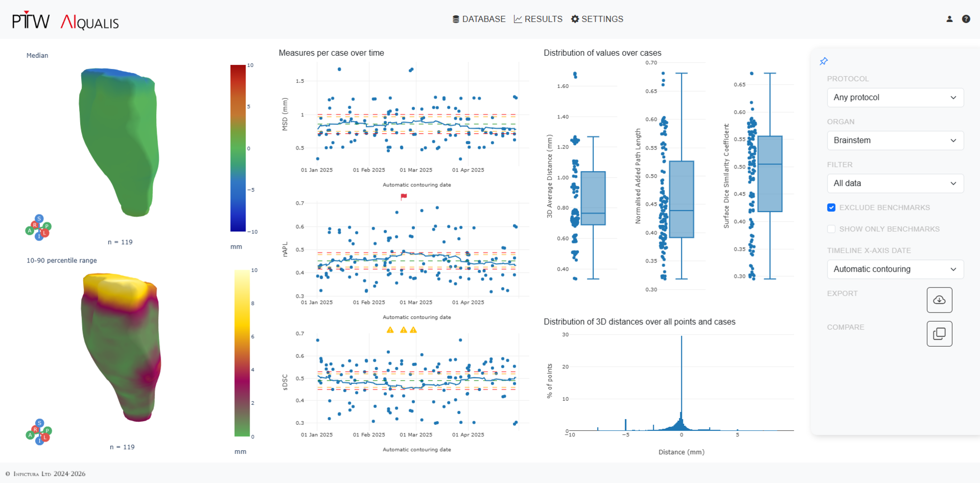Click the 'Measures per case over time' title
Image resolution: width=980 pixels, height=483 pixels.
tap(331, 53)
